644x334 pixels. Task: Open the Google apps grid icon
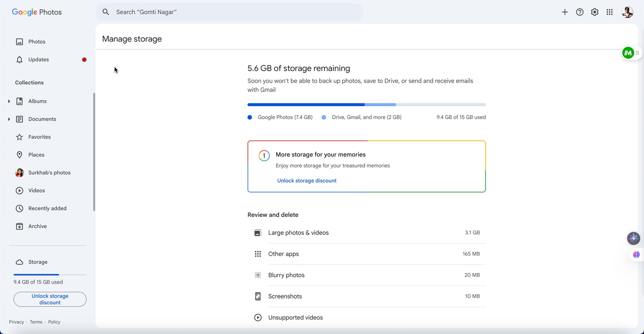pyautogui.click(x=609, y=12)
